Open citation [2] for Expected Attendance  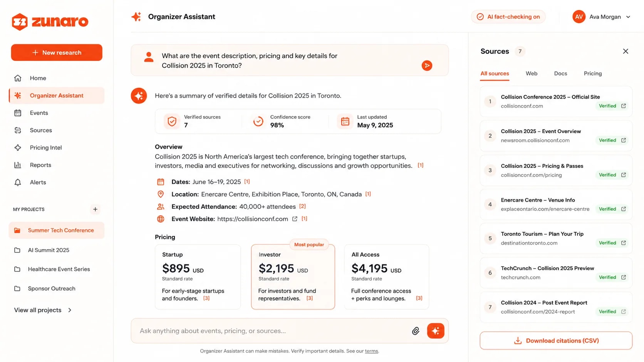(x=302, y=206)
